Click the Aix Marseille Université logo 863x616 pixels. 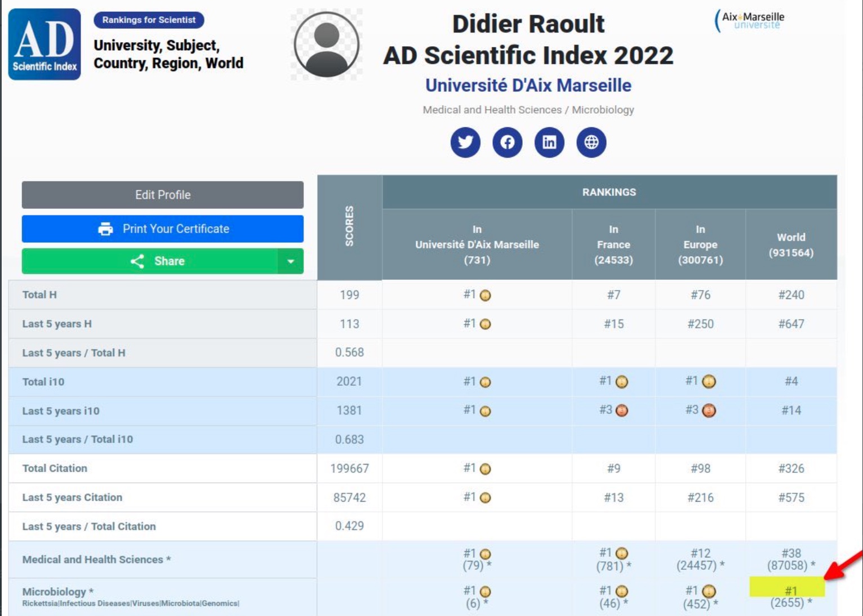click(x=750, y=20)
